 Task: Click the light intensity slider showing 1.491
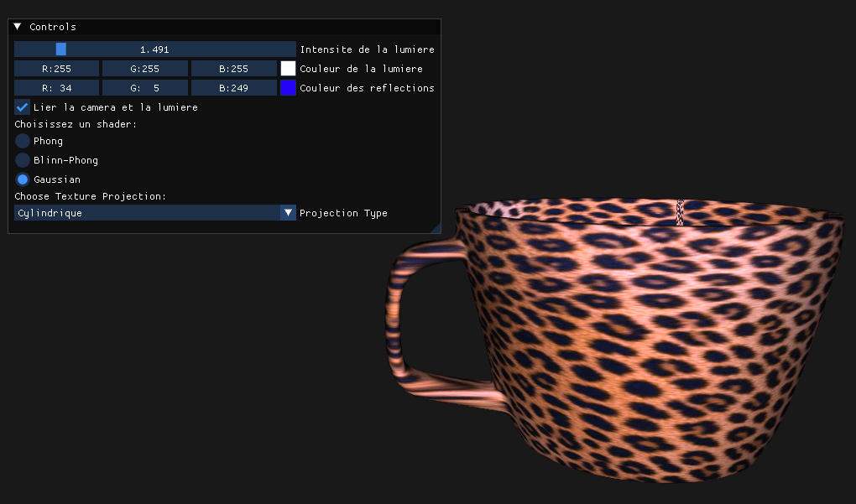155,49
